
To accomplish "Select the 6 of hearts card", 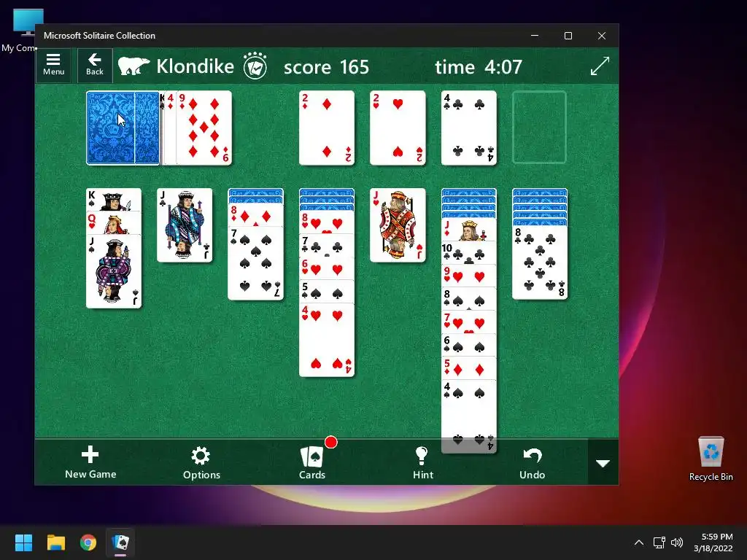I will 327,268.
